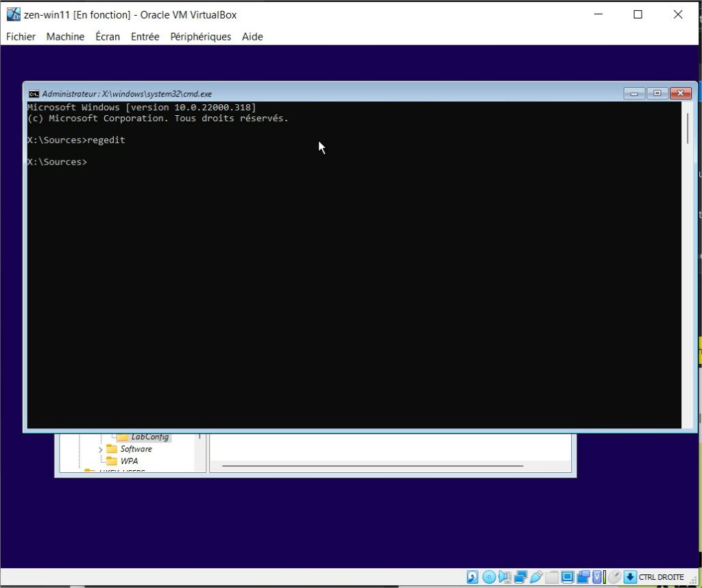Open the Machine menu

coord(65,37)
